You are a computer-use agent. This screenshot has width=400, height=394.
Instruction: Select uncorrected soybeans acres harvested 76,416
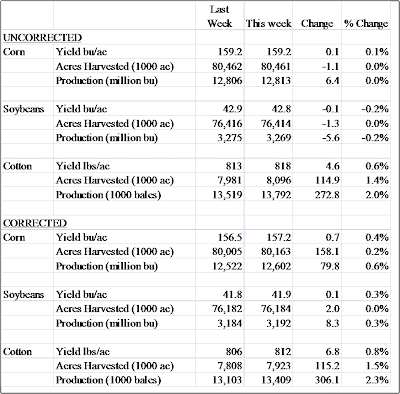tap(227, 124)
